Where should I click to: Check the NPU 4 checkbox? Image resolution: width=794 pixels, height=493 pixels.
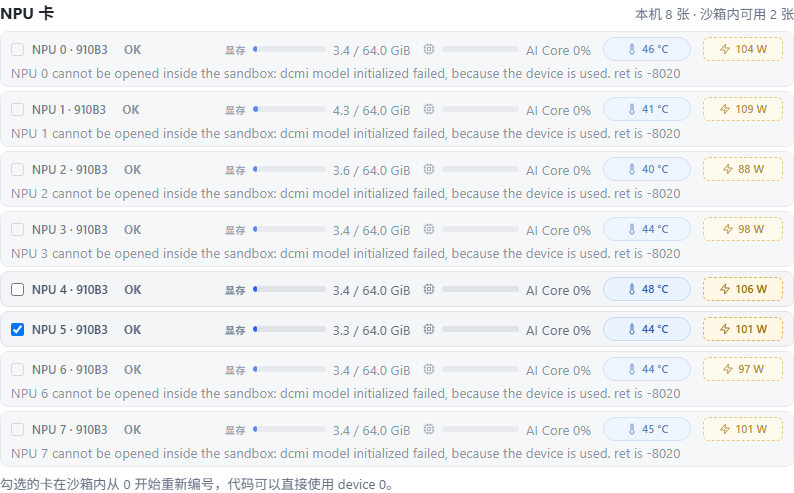(17, 290)
